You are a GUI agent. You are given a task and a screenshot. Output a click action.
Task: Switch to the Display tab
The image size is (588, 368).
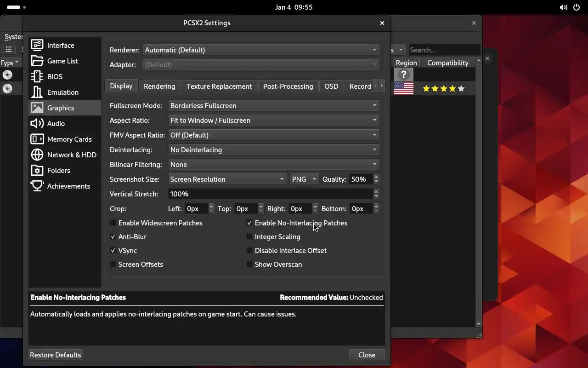point(121,86)
